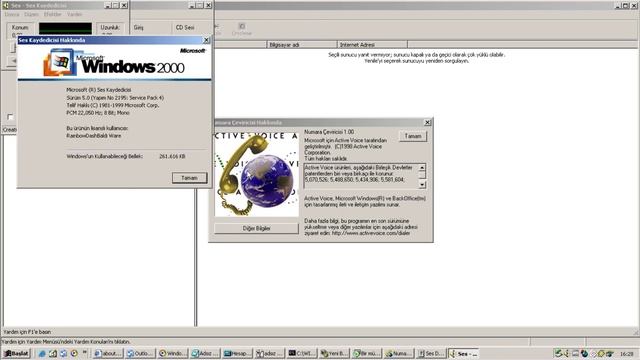Screen dimensions: 640x360
Task: Switch to the Outlo... taskbar button
Action: [140, 353]
